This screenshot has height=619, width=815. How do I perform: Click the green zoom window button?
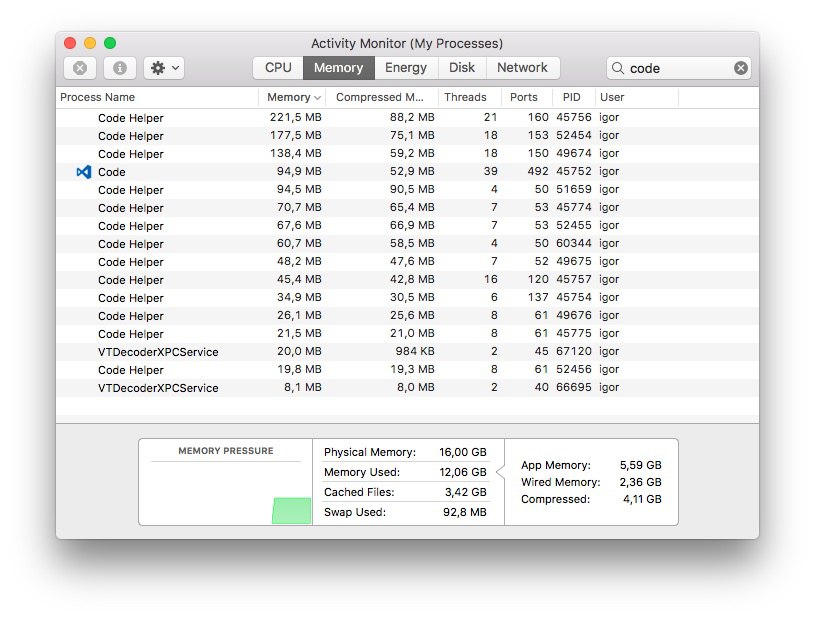click(x=110, y=43)
